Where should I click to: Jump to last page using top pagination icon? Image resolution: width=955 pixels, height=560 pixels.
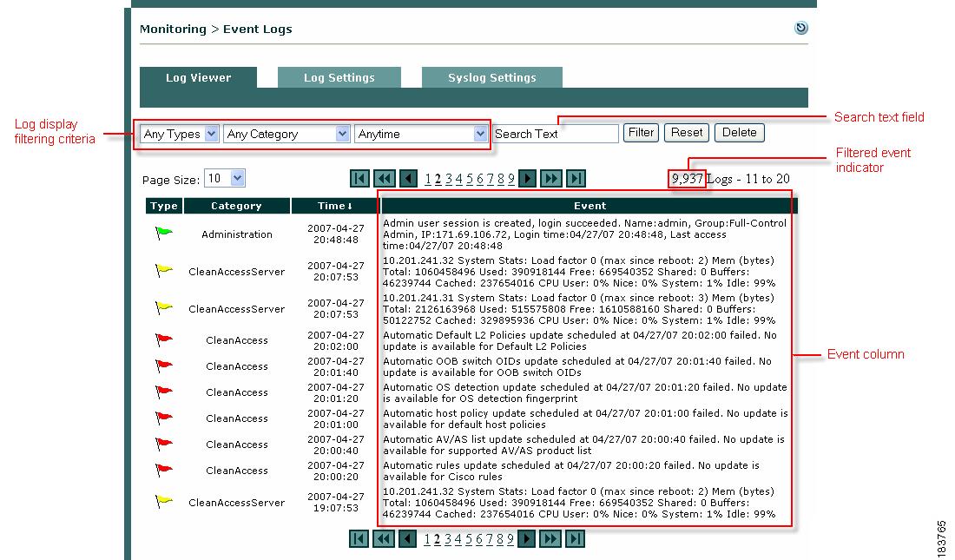click(575, 178)
